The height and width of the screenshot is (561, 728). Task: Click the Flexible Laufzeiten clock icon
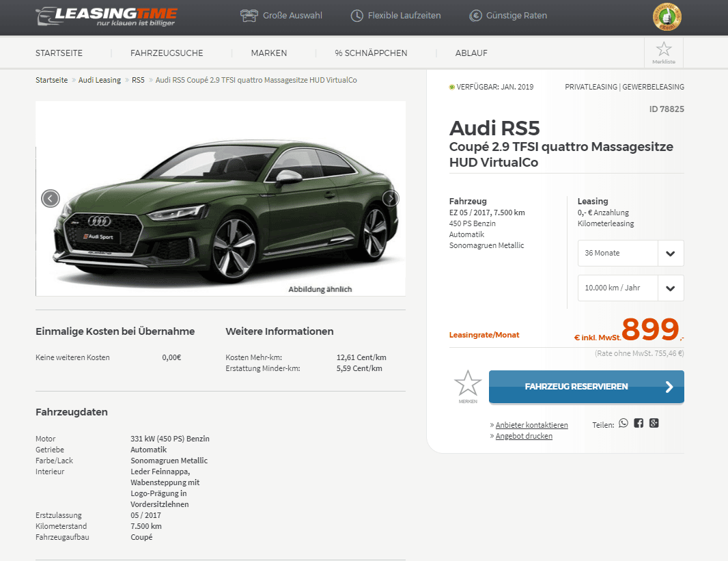point(356,16)
